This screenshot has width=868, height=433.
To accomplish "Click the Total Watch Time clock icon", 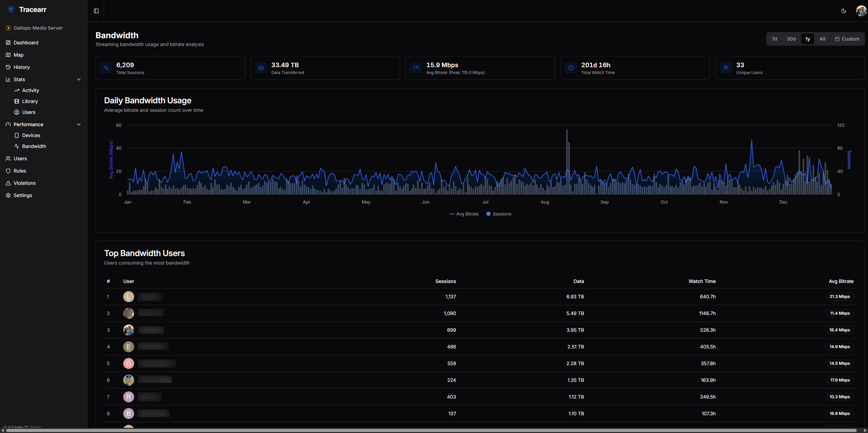I will 571,68.
